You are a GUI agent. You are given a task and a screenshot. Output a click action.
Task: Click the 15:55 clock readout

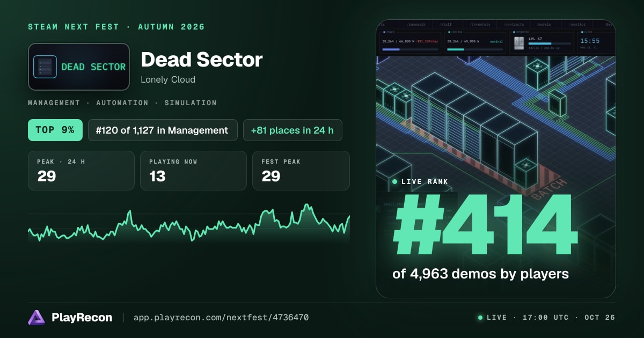pyautogui.click(x=590, y=41)
